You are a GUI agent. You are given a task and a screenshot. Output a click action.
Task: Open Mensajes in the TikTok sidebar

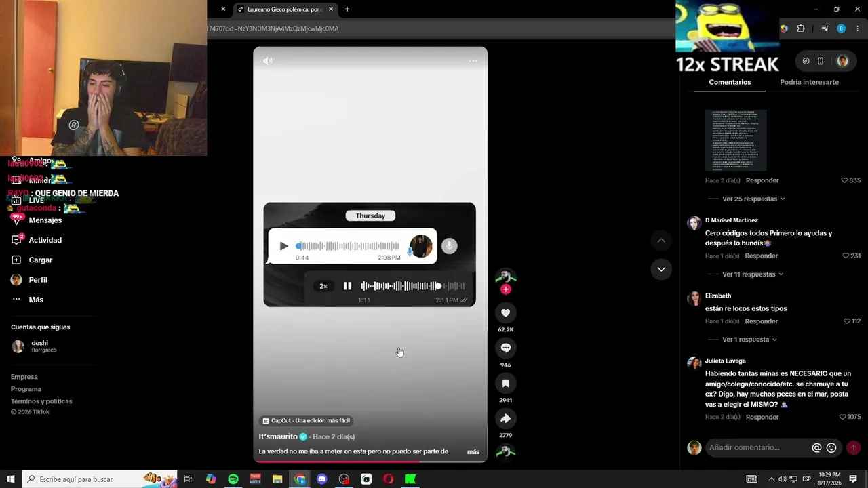point(45,220)
